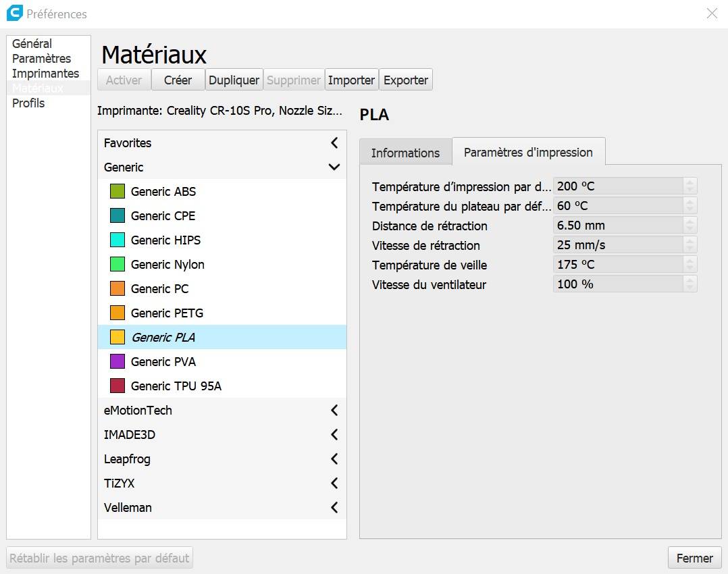Click the Generic HIPS cyan swatch icon
This screenshot has width=728, height=574.
click(118, 240)
